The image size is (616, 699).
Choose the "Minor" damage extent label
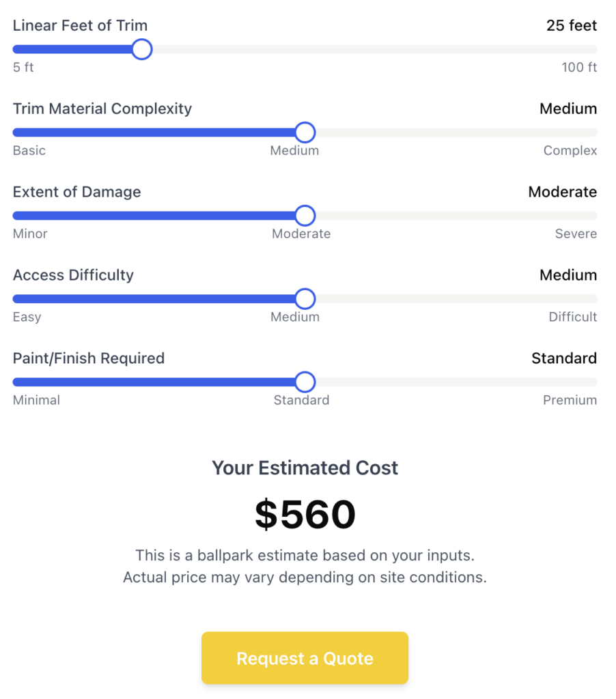click(x=30, y=234)
